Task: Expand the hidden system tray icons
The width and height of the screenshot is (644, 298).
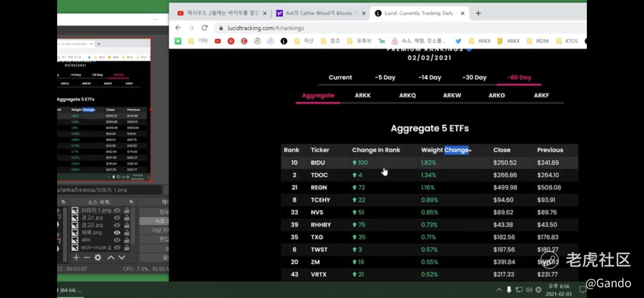Action: coord(499,289)
